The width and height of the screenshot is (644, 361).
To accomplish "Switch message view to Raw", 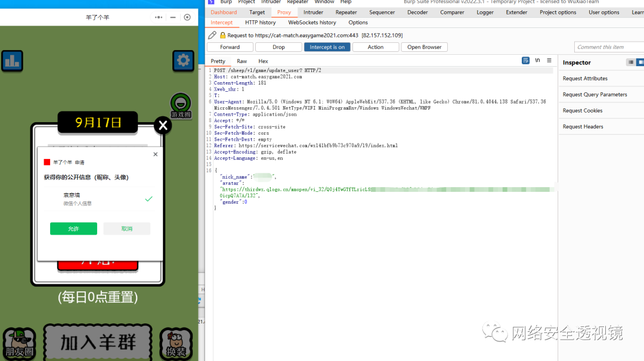I will click(242, 61).
